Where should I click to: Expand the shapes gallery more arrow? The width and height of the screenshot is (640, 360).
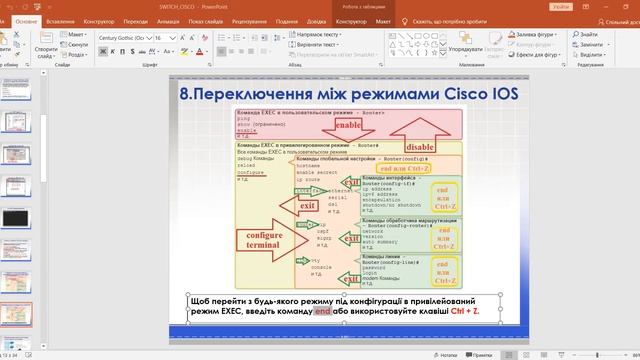pyautogui.click(x=443, y=53)
